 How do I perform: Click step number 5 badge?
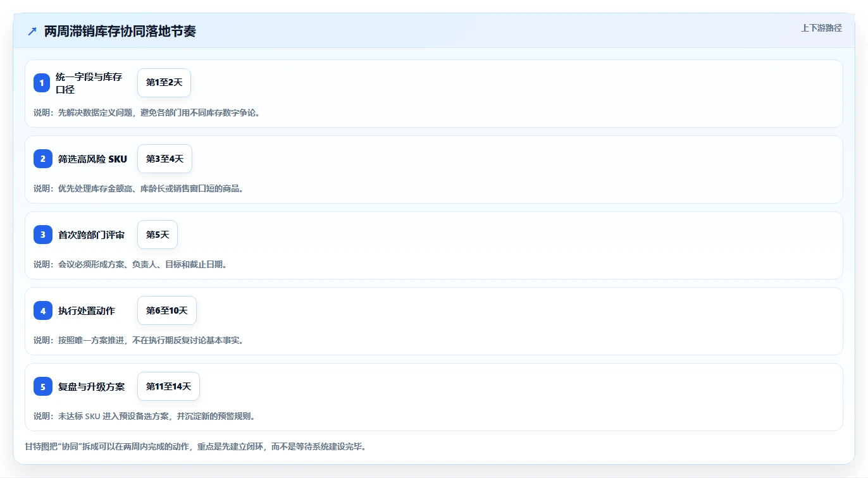[42, 386]
